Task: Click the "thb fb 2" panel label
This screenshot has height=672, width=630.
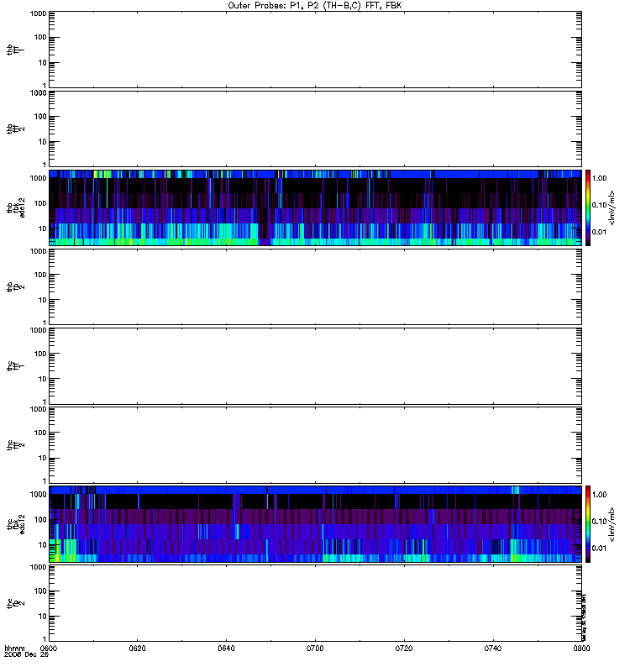Action: point(15,287)
